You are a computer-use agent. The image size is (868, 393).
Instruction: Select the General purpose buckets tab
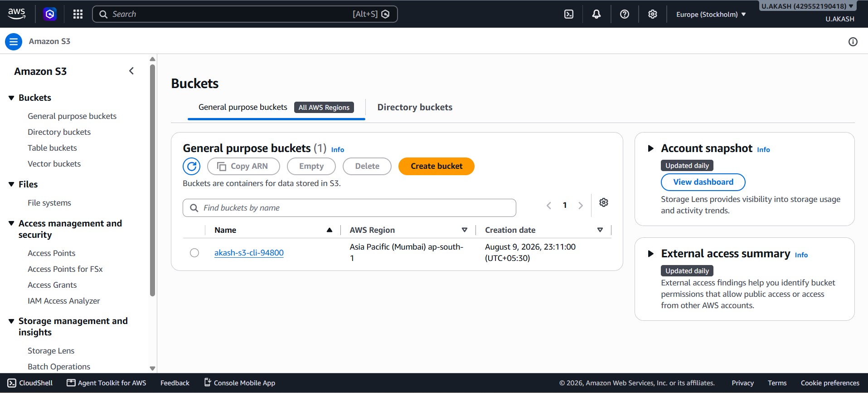(x=276, y=108)
